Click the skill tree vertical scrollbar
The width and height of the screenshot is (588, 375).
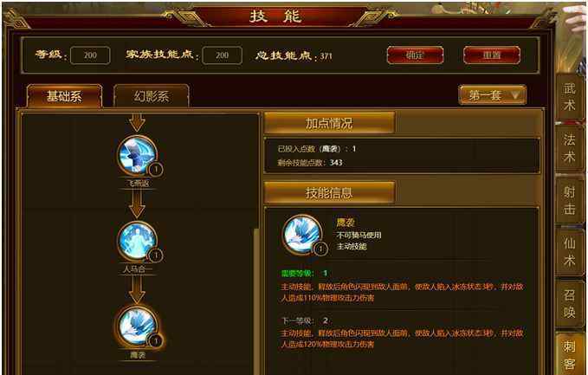click(257, 300)
